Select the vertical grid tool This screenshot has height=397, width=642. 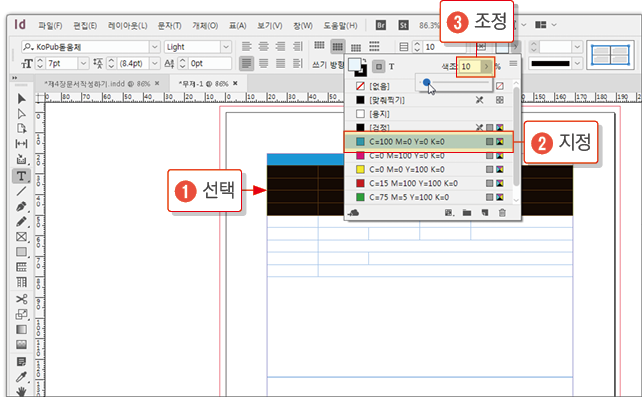[21, 282]
